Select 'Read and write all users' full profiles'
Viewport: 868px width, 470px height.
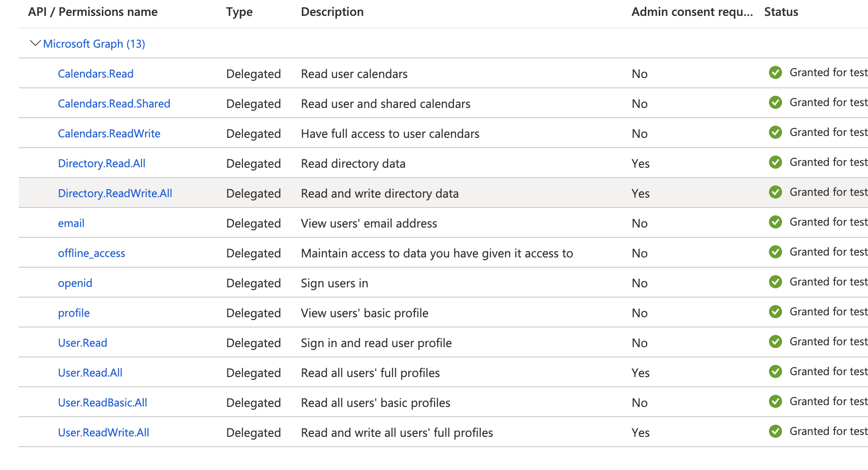pyautogui.click(x=397, y=433)
